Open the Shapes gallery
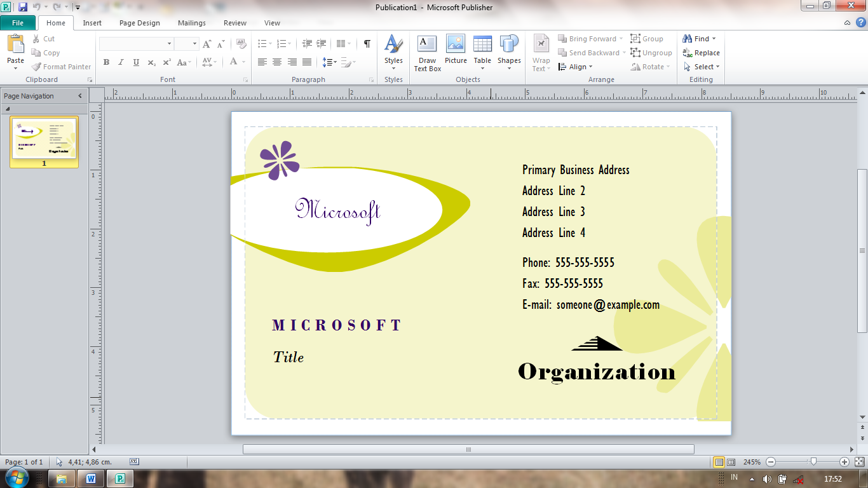This screenshot has height=488, width=868. (508, 53)
